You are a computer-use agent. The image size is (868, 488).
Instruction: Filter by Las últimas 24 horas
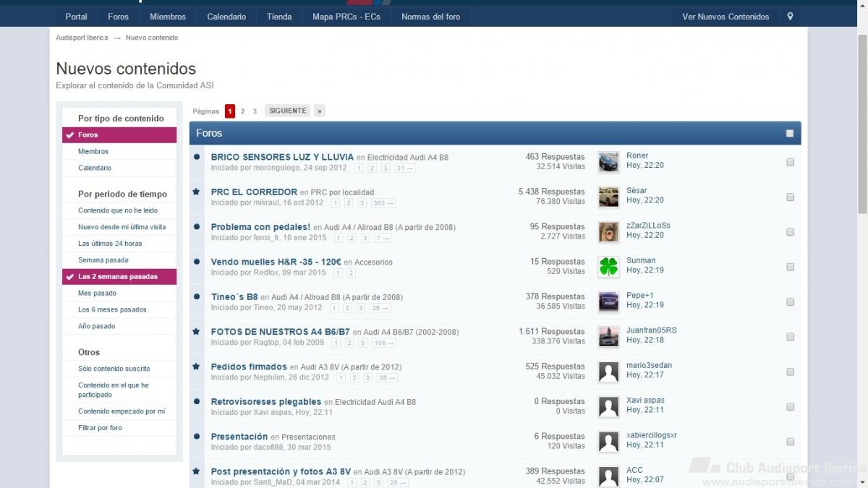pyautogui.click(x=110, y=244)
